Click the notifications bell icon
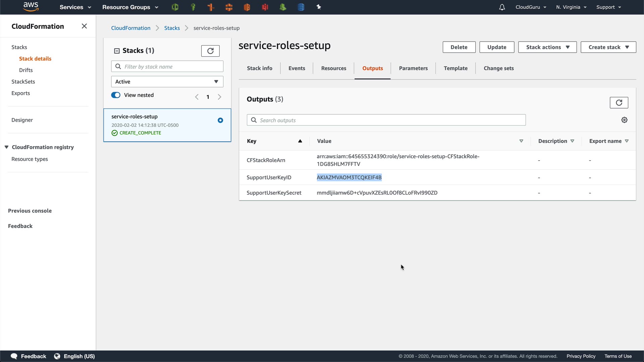This screenshot has width=644, height=362. coord(502,7)
